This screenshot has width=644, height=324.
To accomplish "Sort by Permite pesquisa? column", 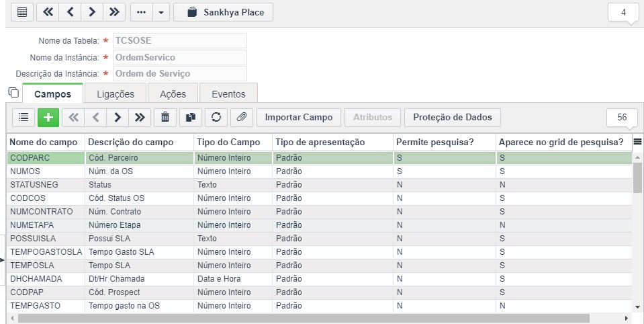I will click(x=445, y=143).
